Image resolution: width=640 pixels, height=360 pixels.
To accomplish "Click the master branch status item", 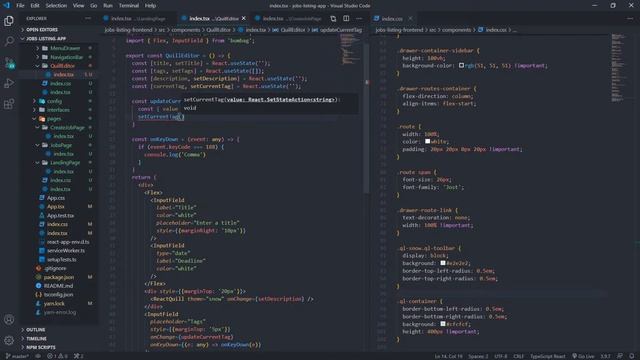I will tap(17, 356).
